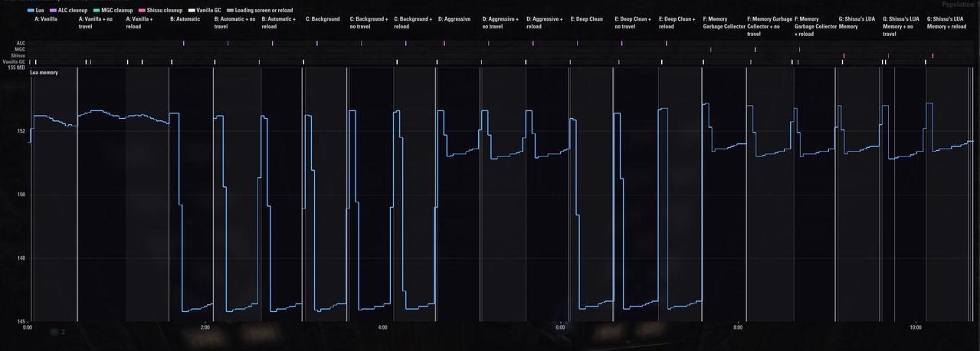
Task: Click the 'C: Background' section heading
Action: tap(323, 18)
